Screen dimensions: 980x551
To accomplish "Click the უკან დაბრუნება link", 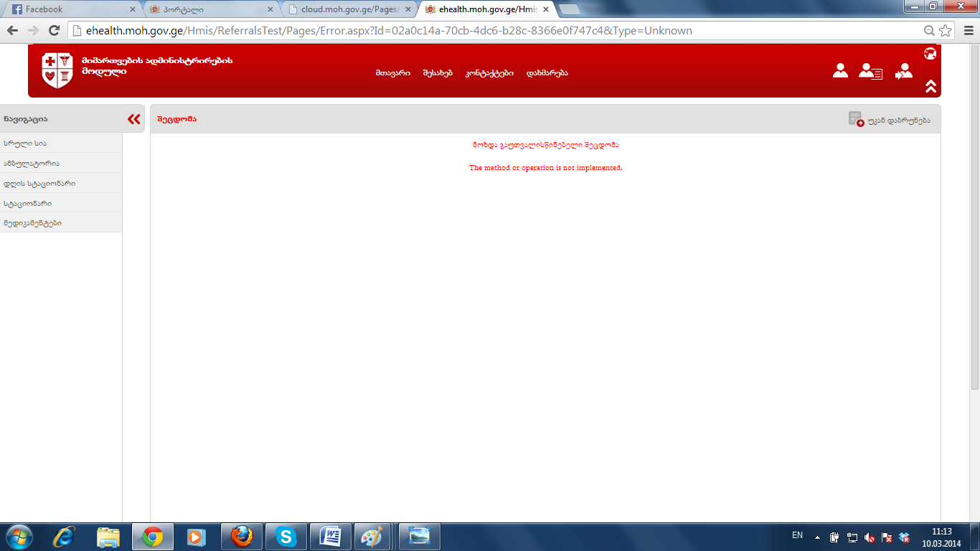I will pos(898,120).
